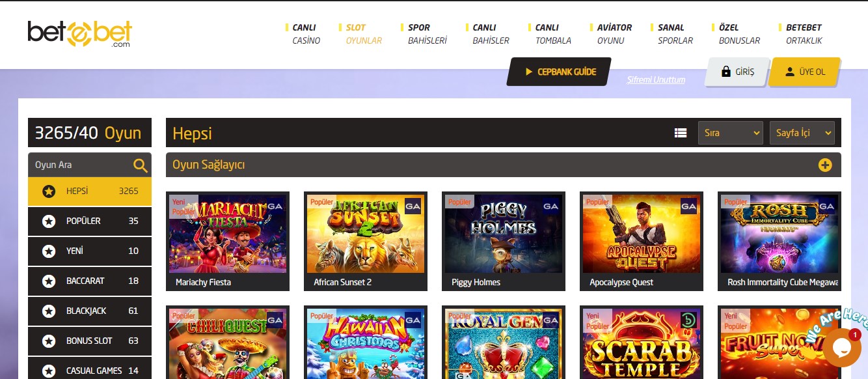
Task: Select the YENİ category
Action: [x=90, y=251]
